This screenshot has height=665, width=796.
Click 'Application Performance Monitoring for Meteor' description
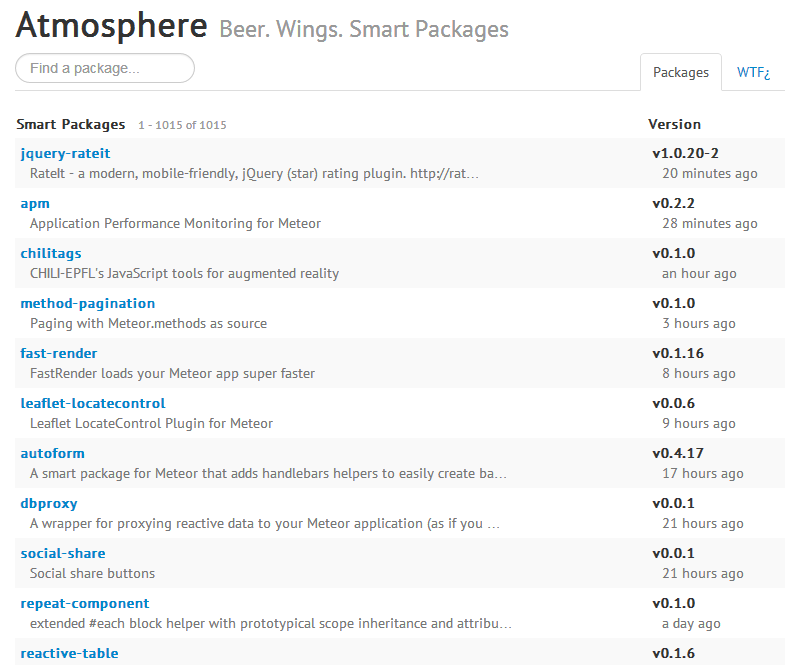(x=175, y=223)
